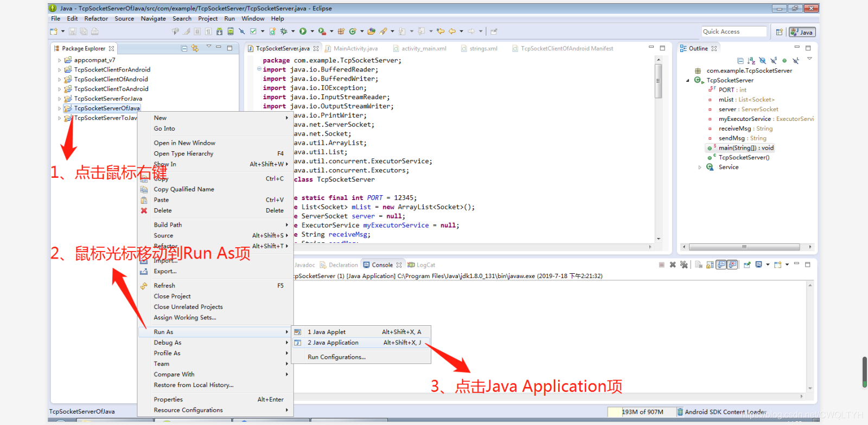Toggle Pin Console button
The width and height of the screenshot is (868, 425).
tap(747, 265)
